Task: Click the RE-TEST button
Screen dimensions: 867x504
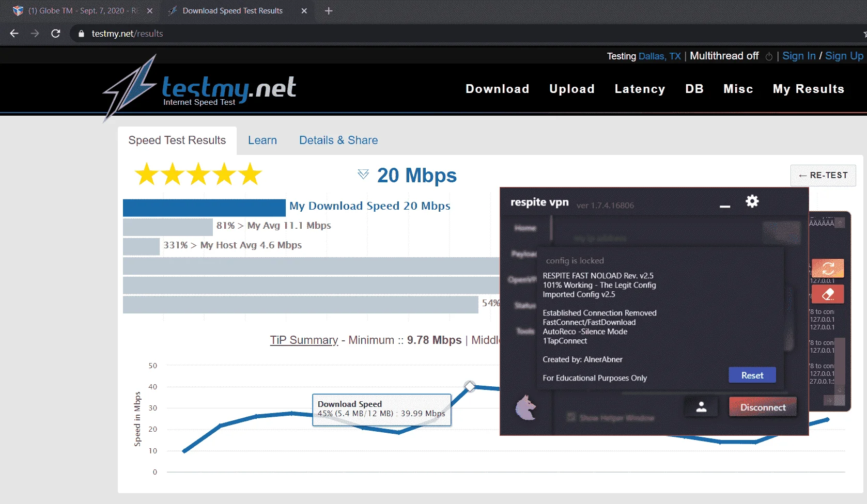Action: coord(823,176)
